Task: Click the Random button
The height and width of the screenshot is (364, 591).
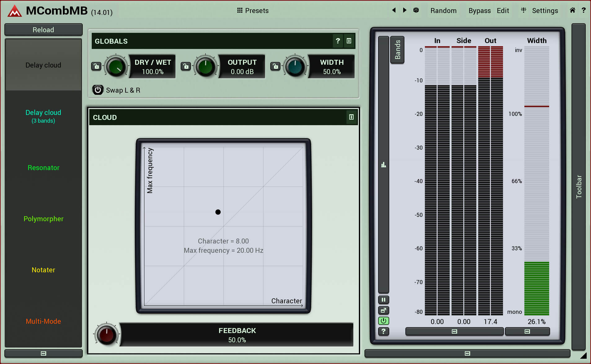Action: point(443,11)
